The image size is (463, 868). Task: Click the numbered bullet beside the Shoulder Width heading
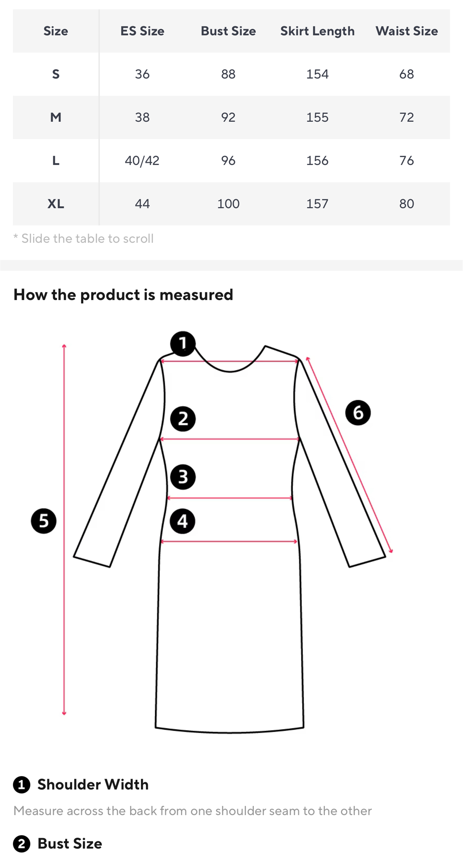click(22, 785)
